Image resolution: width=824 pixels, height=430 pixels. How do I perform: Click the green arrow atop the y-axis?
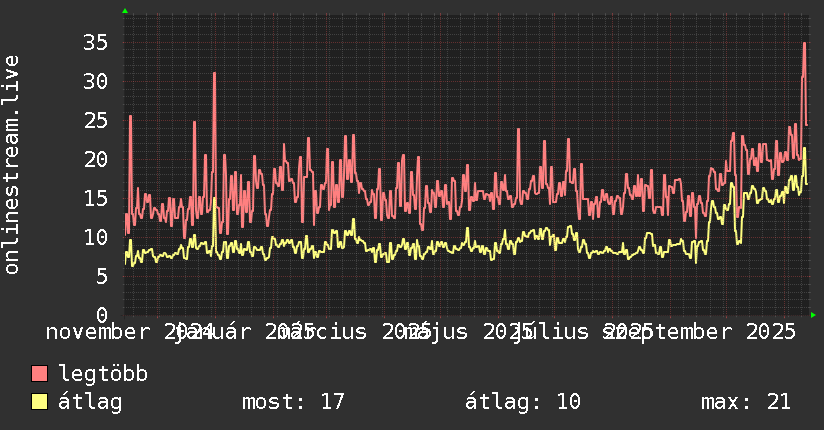pyautogui.click(x=125, y=11)
